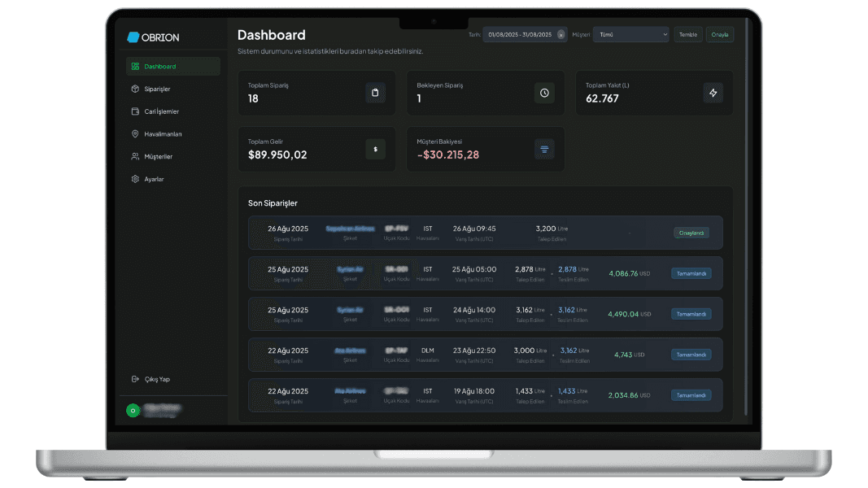Click the Tarih date range field
The image size is (868, 488).
519,35
